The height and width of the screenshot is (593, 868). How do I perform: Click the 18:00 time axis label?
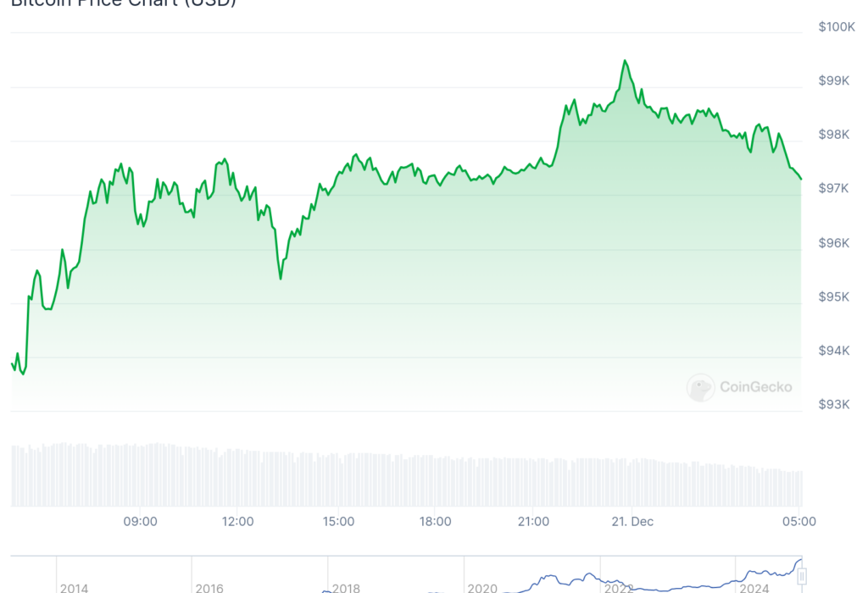435,521
